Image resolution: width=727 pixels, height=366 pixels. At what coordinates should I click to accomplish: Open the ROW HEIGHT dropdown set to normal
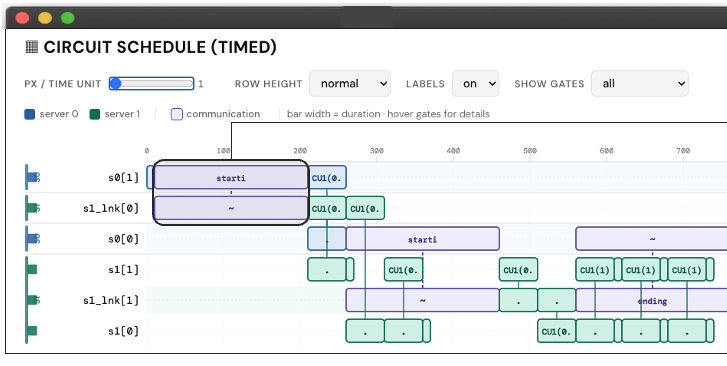tap(350, 83)
